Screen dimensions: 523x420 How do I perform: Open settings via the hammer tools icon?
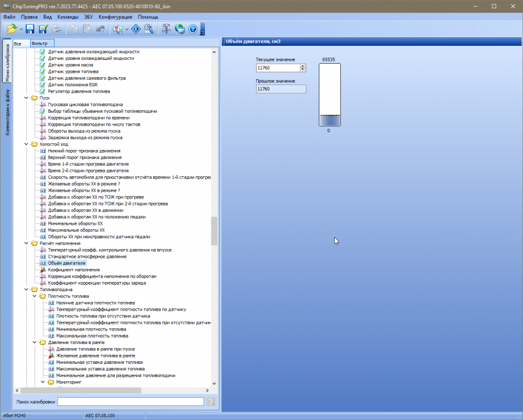tap(166, 29)
